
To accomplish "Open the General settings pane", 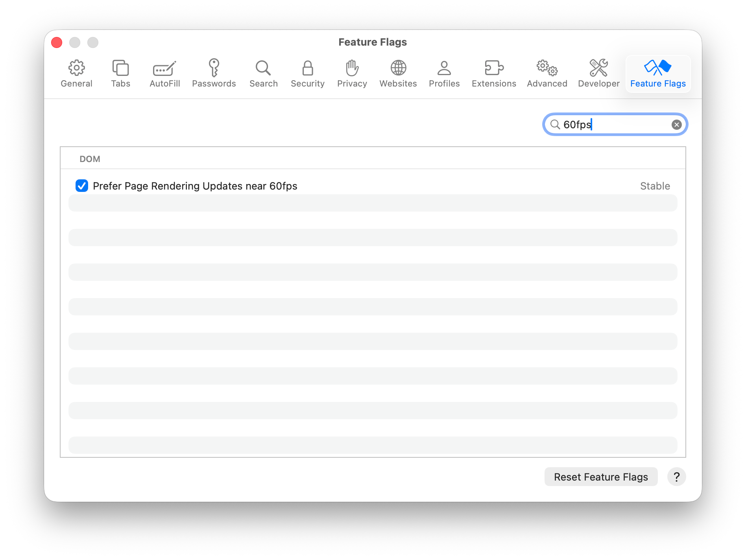I will point(76,74).
